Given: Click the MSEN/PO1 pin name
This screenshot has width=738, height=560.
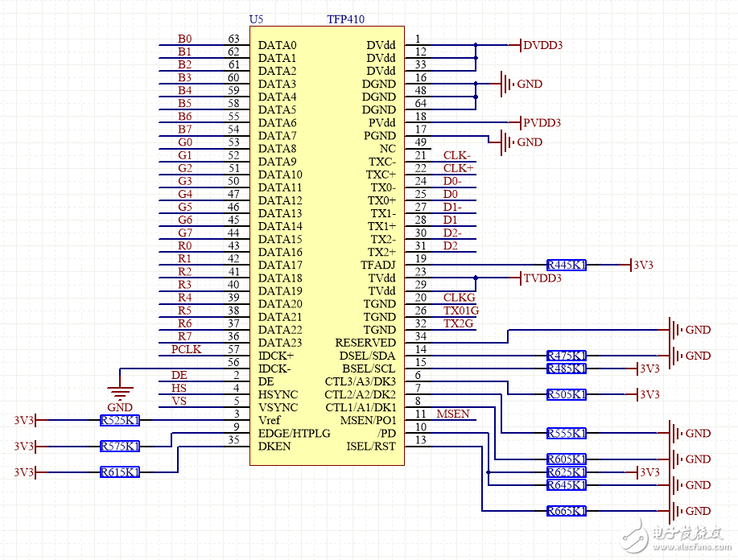Looking at the screenshot, I should 368,420.
